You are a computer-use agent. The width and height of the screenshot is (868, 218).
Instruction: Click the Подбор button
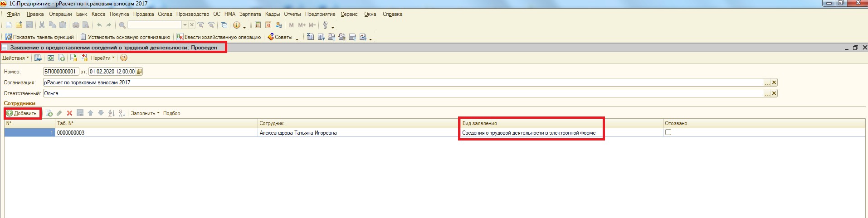pos(171,113)
